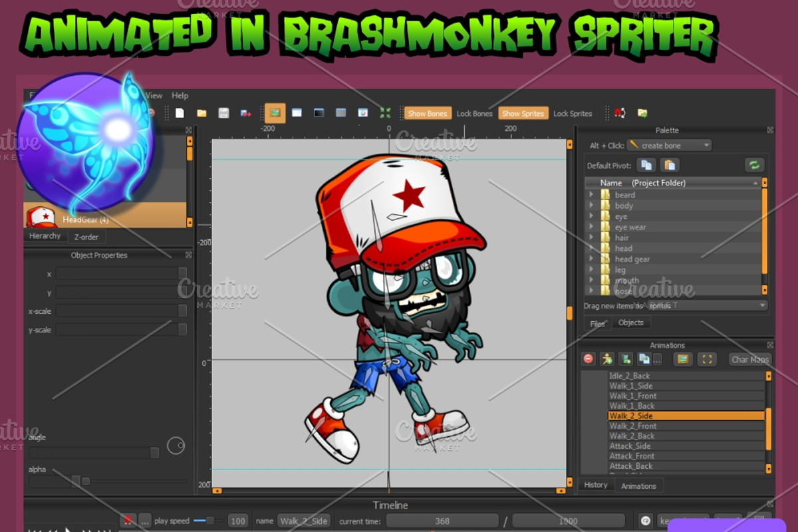The height and width of the screenshot is (532, 798).
Task: Toggle Show Bones
Action: coord(428,114)
